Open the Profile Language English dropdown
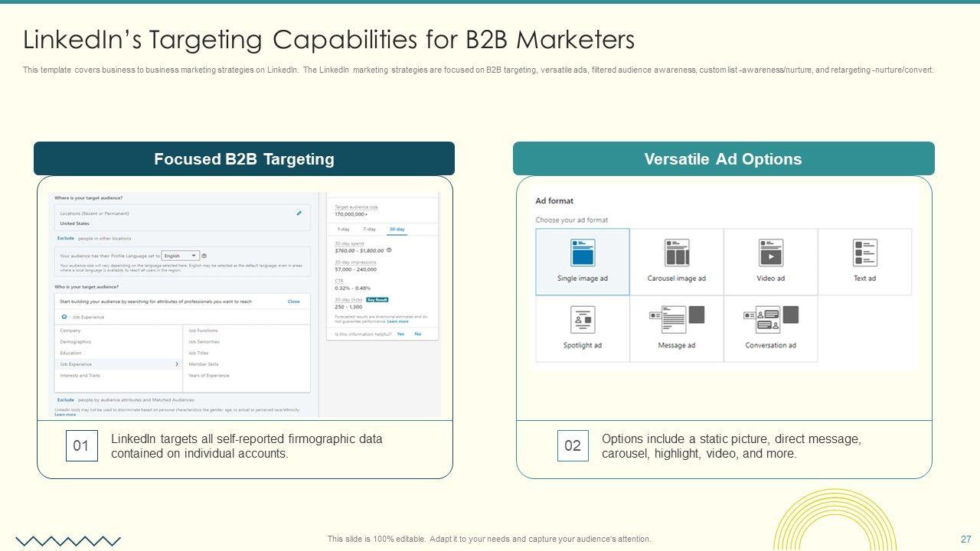 [181, 256]
